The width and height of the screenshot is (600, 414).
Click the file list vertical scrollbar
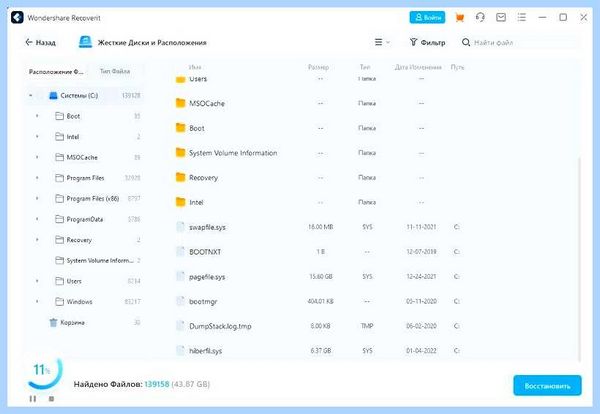coord(579,258)
